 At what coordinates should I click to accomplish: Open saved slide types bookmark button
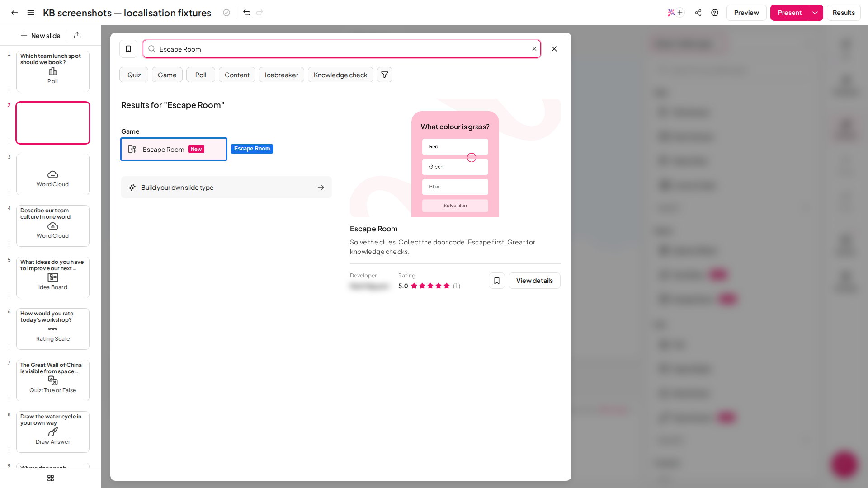(128, 49)
